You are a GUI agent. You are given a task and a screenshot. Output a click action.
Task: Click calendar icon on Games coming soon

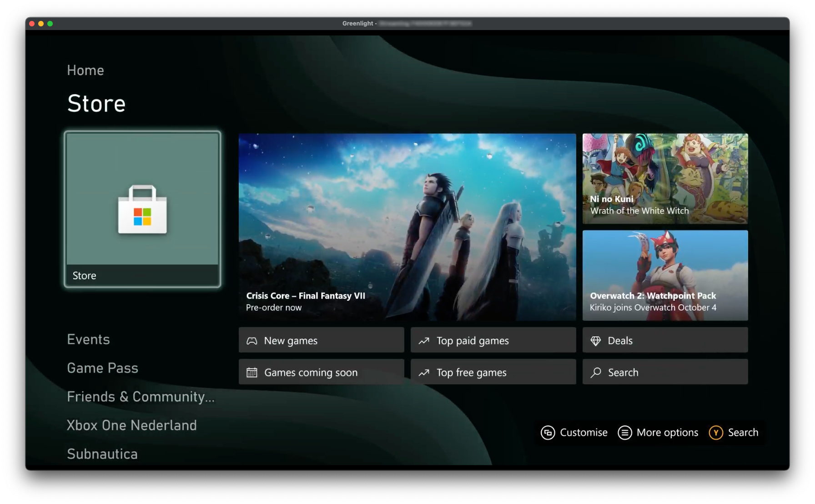252,373
